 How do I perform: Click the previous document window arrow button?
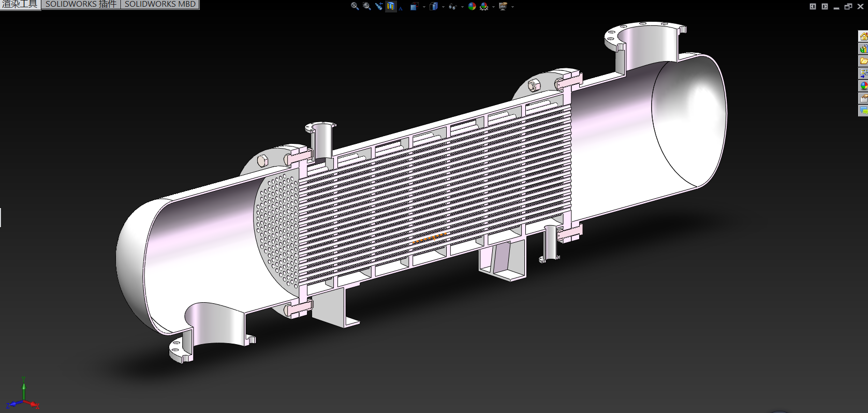click(813, 6)
